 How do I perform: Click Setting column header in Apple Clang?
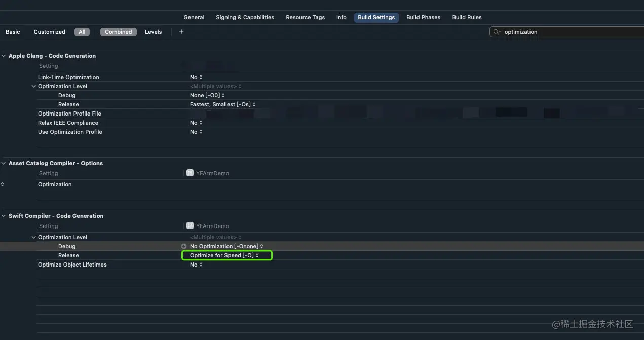click(x=49, y=66)
